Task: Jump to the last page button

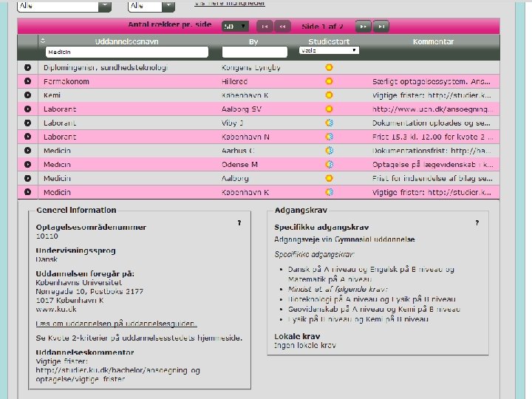Action: [x=381, y=27]
